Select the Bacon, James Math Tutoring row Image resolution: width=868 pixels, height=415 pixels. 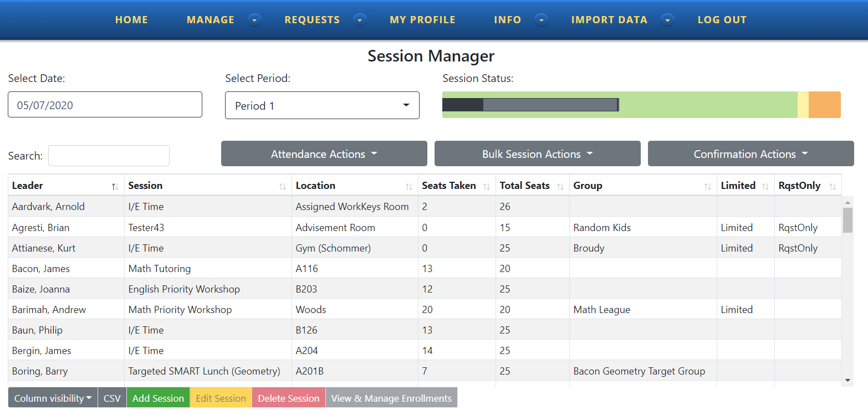click(x=222, y=269)
